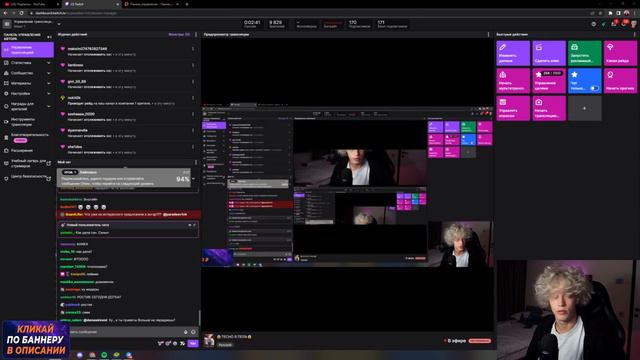Viewport: 640px width, 360px height.
Task: Open the user avatar menu in dashboard
Action: tap(634, 24)
